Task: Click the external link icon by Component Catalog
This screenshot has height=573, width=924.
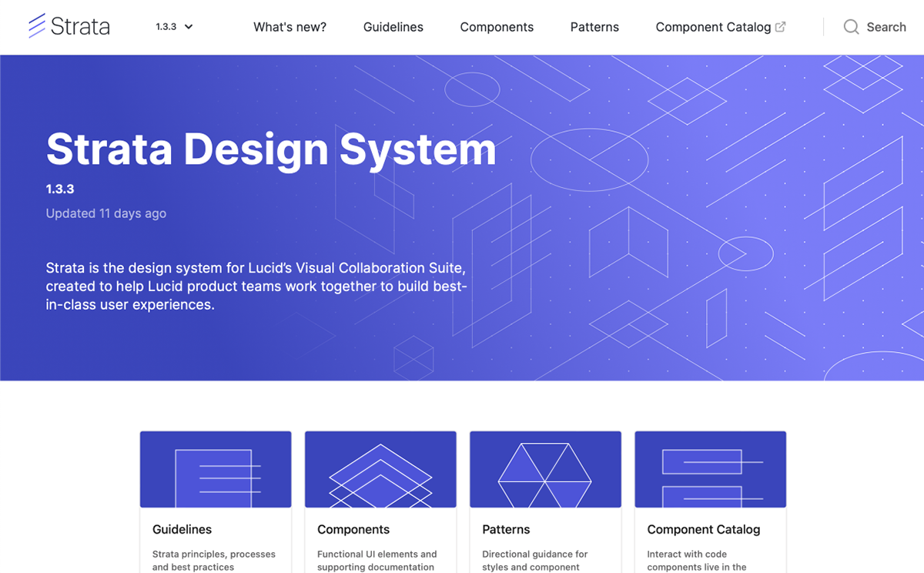Action: (x=780, y=27)
